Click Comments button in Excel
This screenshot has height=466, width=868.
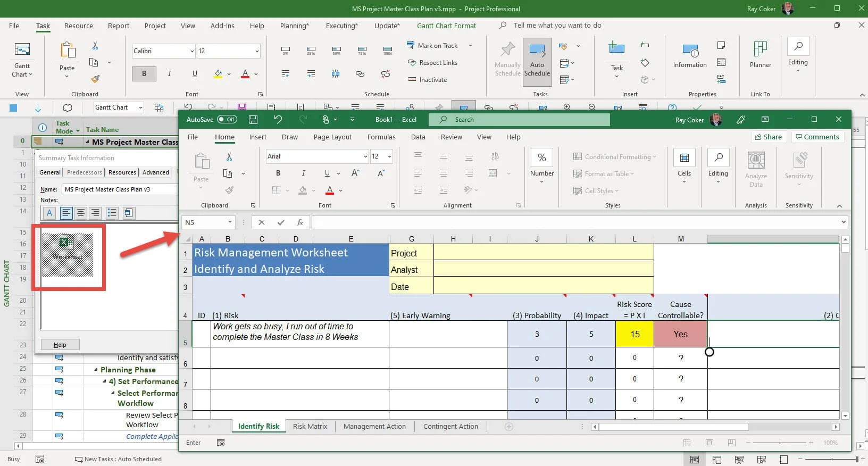pyautogui.click(x=817, y=137)
